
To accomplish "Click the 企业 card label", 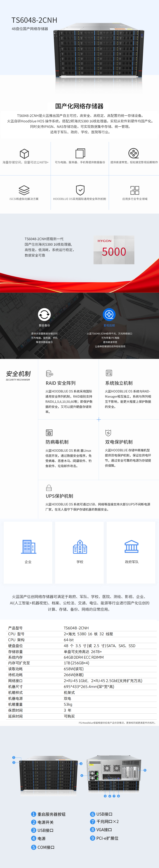I will click(x=28, y=562).
